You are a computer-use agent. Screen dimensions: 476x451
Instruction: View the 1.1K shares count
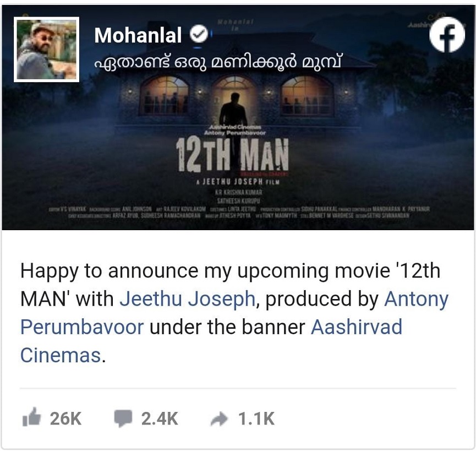256,419
